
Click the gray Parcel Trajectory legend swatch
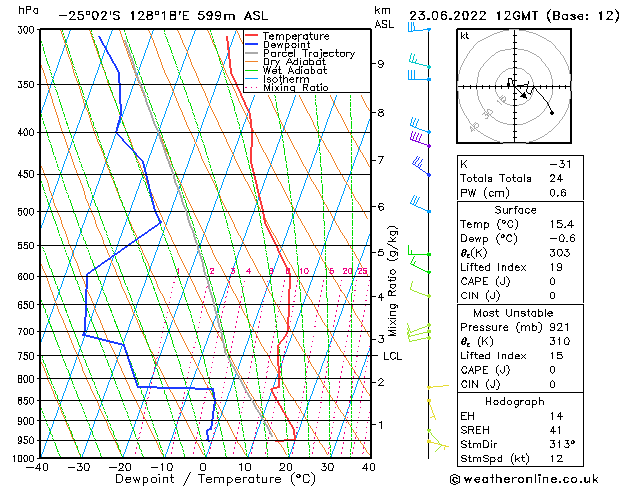(x=251, y=53)
